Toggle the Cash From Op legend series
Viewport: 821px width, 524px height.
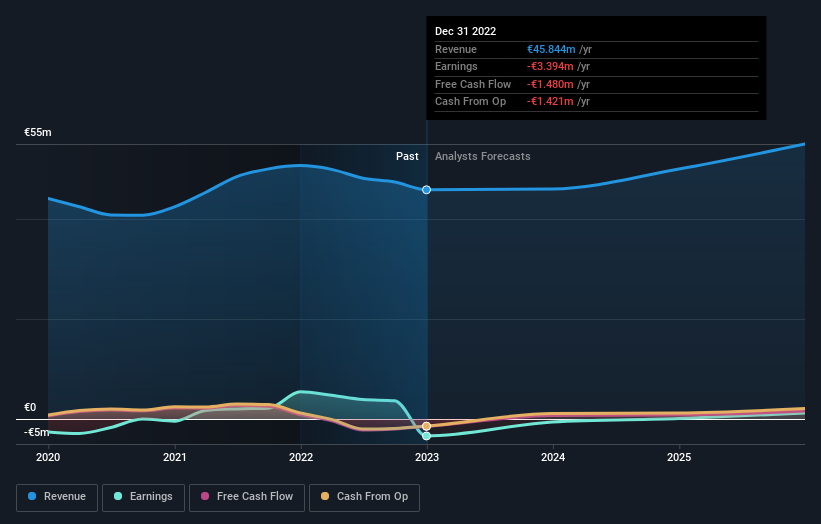[364, 497]
